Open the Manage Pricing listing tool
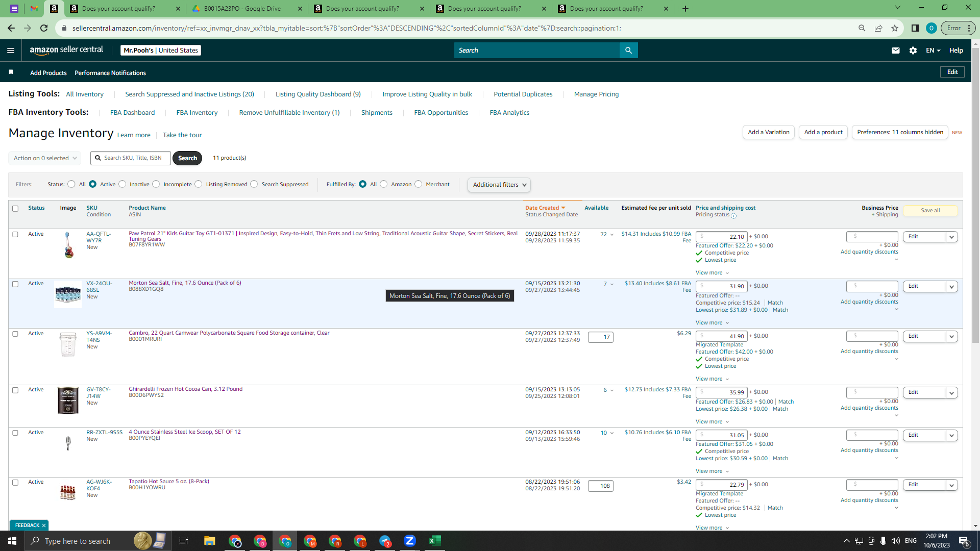The image size is (980, 551). (x=596, y=94)
